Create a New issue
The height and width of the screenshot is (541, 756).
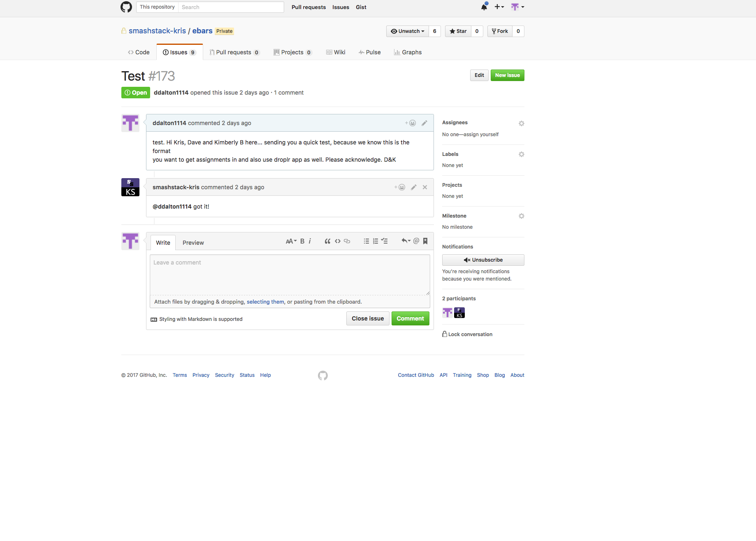507,75
